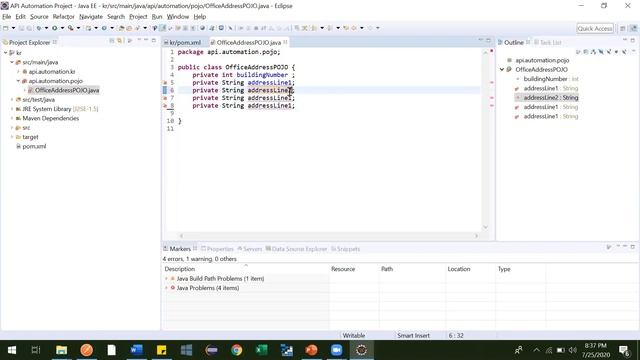Expand JRE System Library node

(12, 109)
